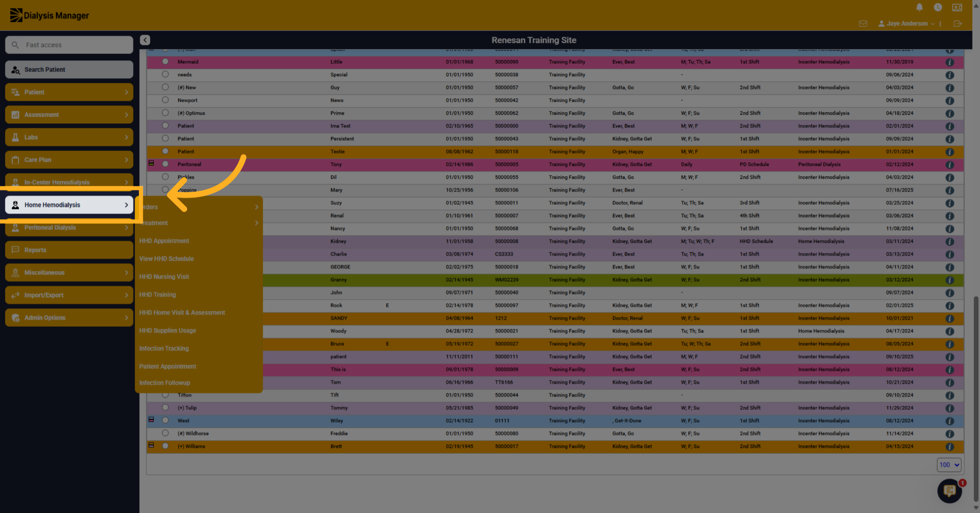Expand the Assessment sidebar menu
Viewport: 980px width, 513px height.
pyautogui.click(x=69, y=115)
